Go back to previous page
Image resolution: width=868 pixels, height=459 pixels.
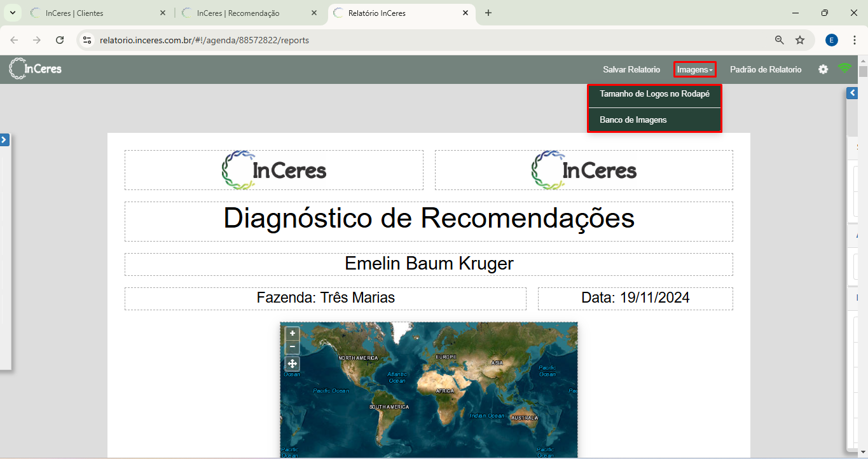coord(14,40)
